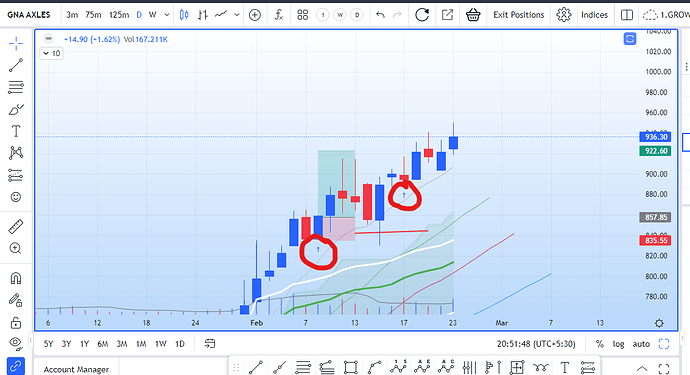Open the Account Manager tab

[76, 369]
